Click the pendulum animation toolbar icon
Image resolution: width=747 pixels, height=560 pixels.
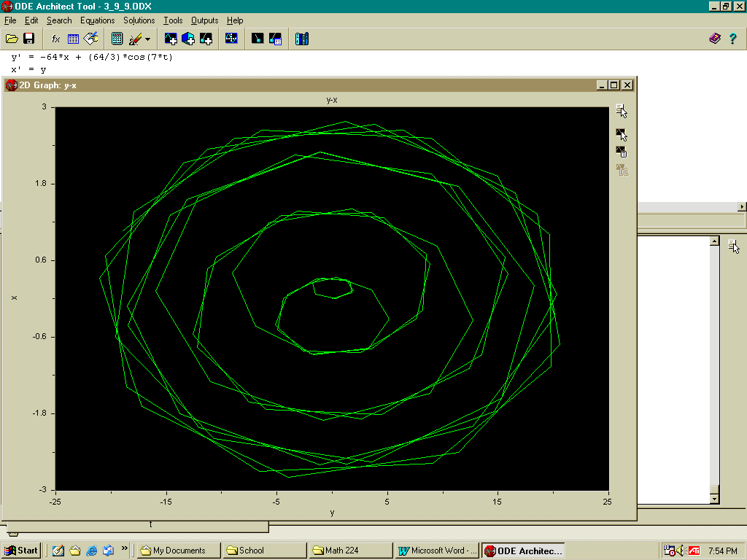pos(258,39)
